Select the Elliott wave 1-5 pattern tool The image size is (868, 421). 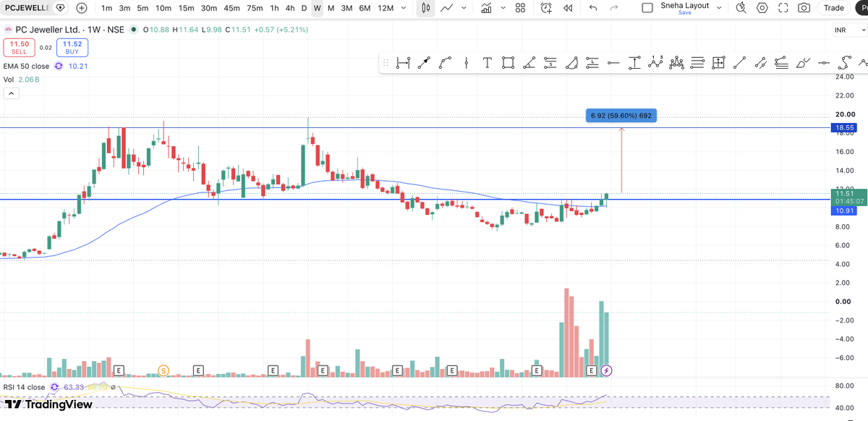(x=655, y=62)
